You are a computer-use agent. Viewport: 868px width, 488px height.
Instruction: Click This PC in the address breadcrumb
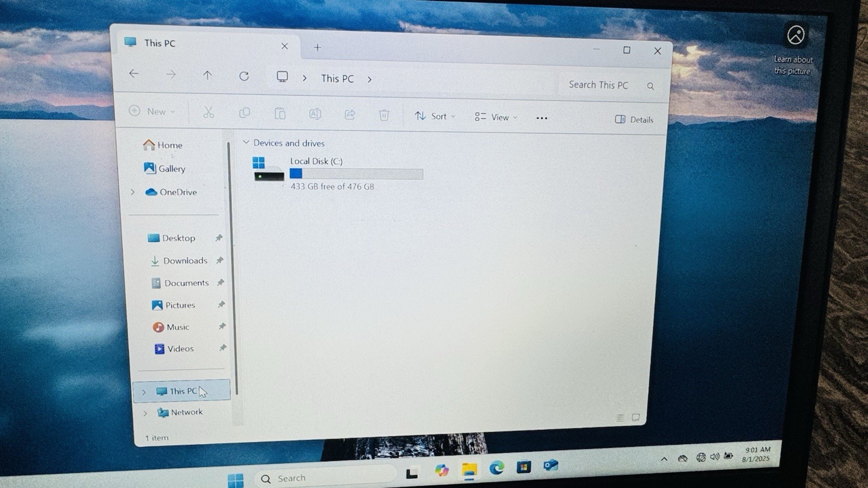(x=337, y=79)
